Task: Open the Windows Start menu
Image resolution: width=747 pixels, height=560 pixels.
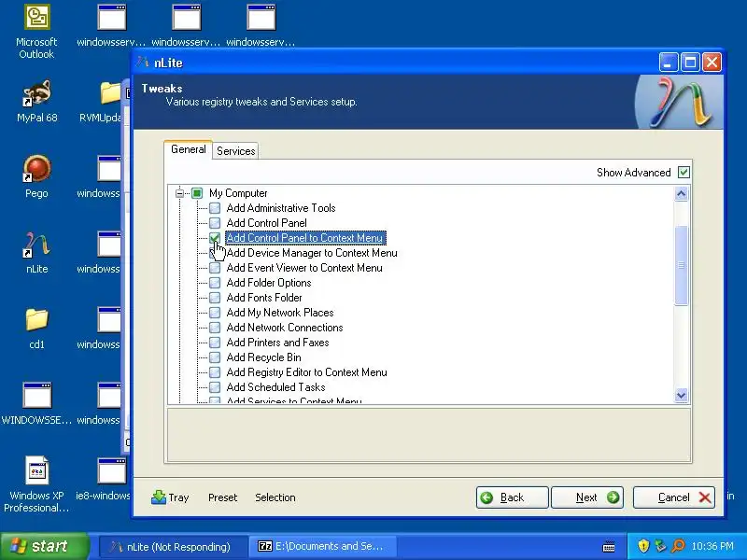Action: coord(44,546)
